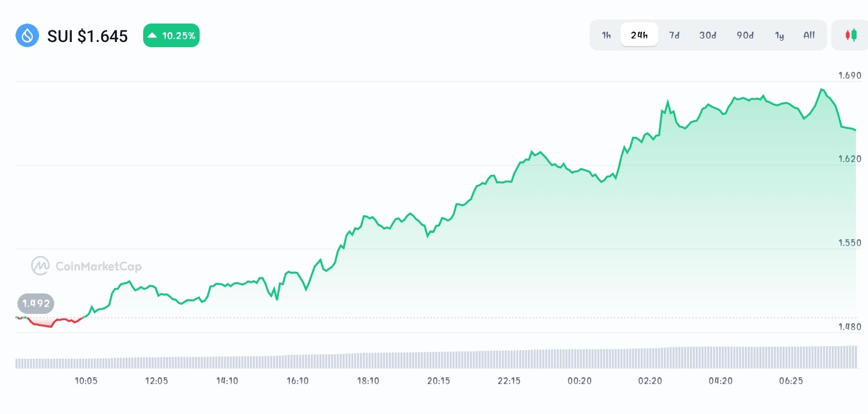The image size is (868, 414).
Task: Click the 10:05 time axis label
Action: (86, 381)
